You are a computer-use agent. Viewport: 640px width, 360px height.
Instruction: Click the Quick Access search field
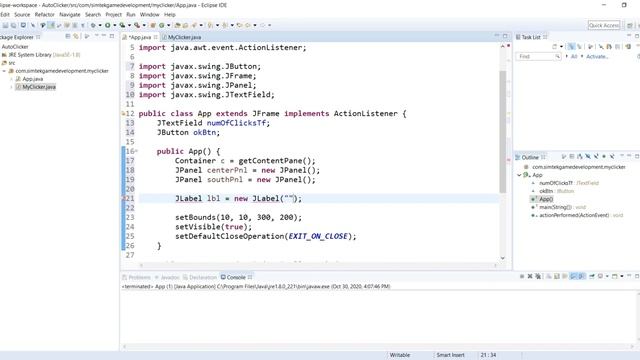pyautogui.click(x=604, y=25)
